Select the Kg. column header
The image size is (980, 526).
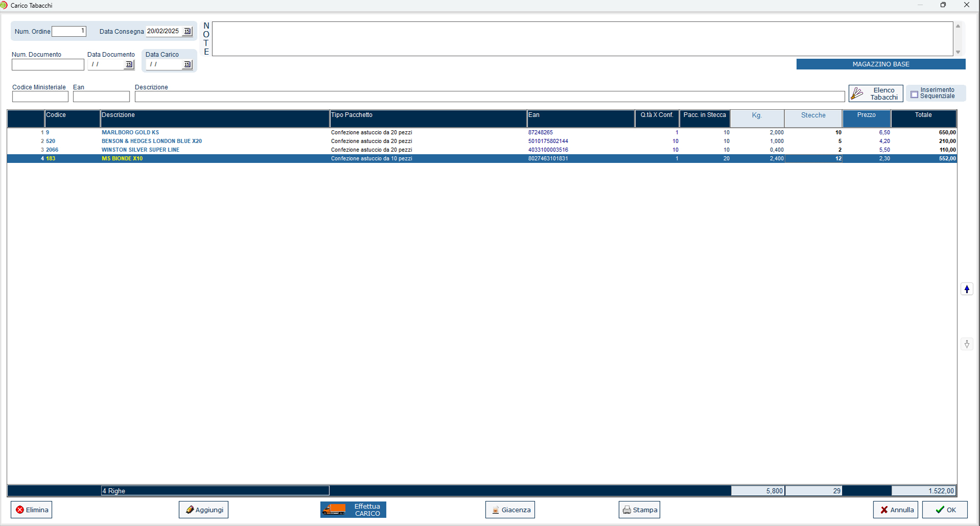coord(756,115)
